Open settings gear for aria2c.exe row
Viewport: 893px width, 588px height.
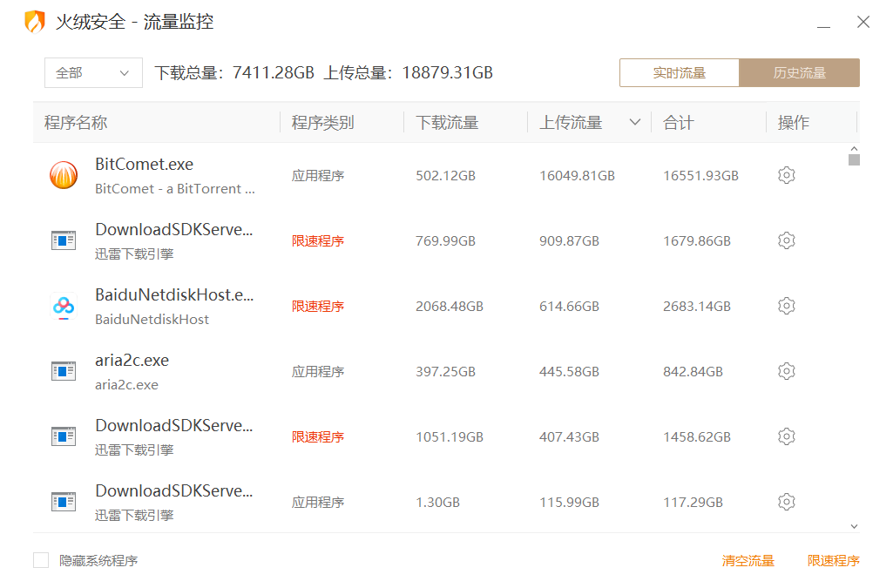(786, 371)
